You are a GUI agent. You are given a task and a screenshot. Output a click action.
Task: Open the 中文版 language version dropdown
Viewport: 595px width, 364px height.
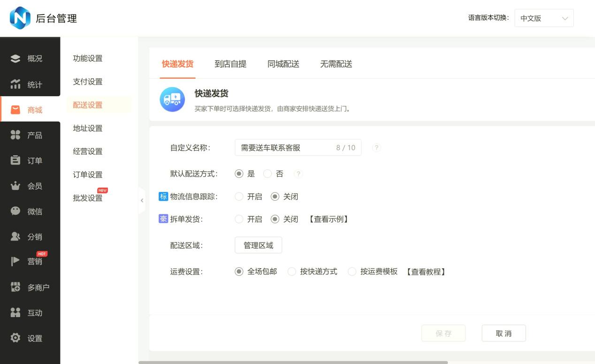click(544, 18)
